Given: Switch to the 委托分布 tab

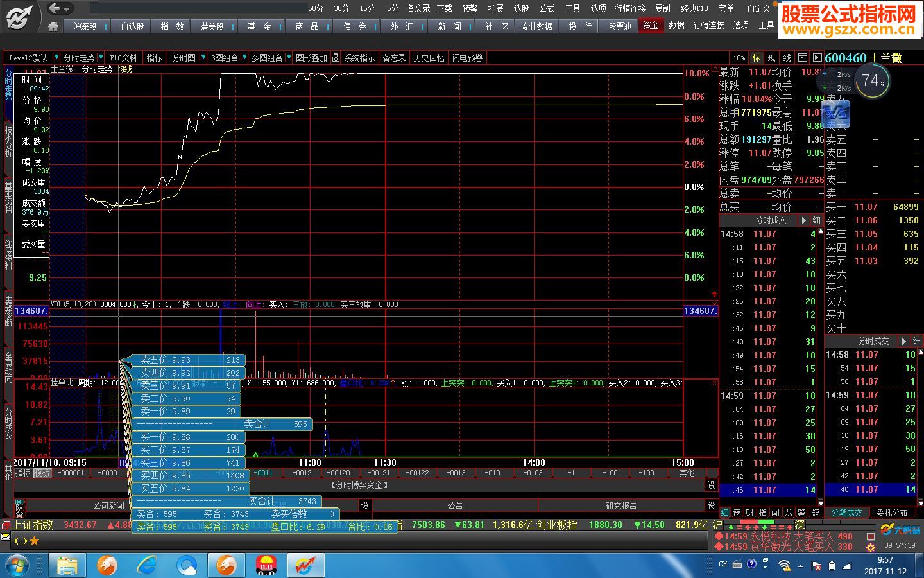Looking at the screenshot, I should pyautogui.click(x=892, y=512).
